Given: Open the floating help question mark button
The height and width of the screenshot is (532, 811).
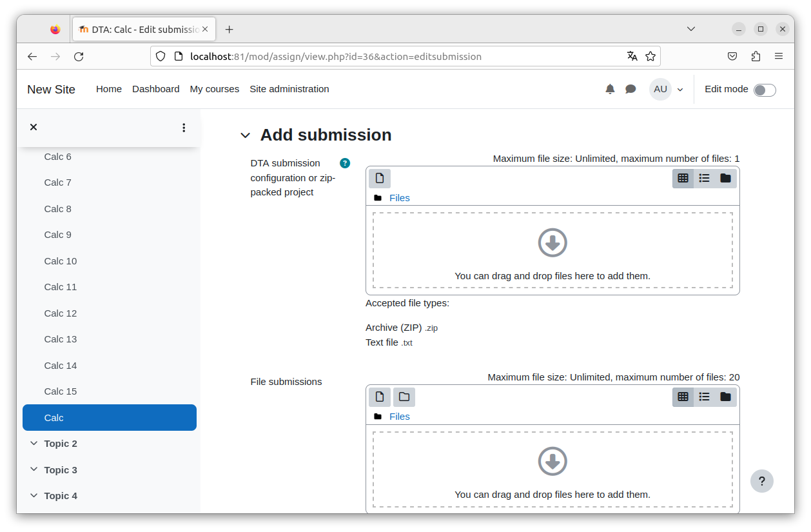Looking at the screenshot, I should 761,481.
